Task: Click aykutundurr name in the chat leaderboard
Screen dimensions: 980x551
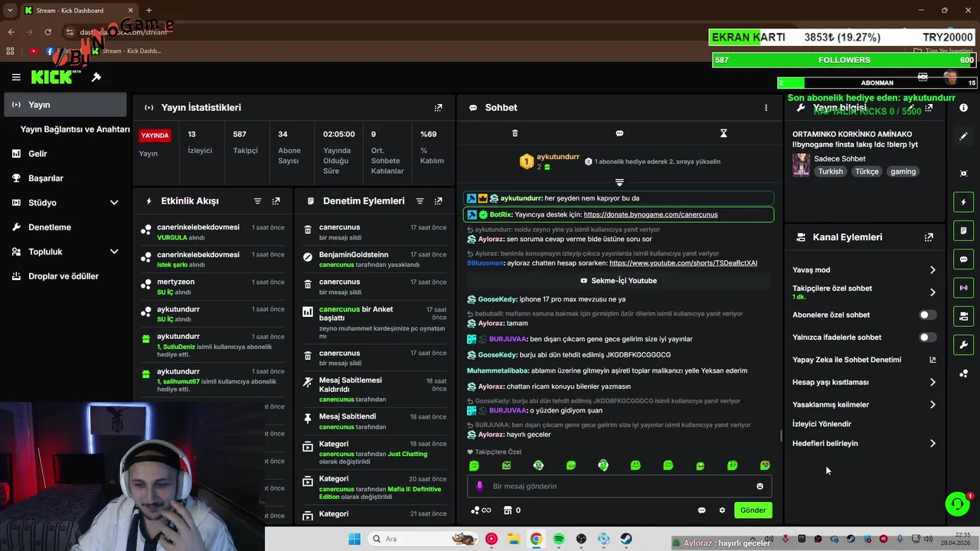Action: tap(558, 157)
